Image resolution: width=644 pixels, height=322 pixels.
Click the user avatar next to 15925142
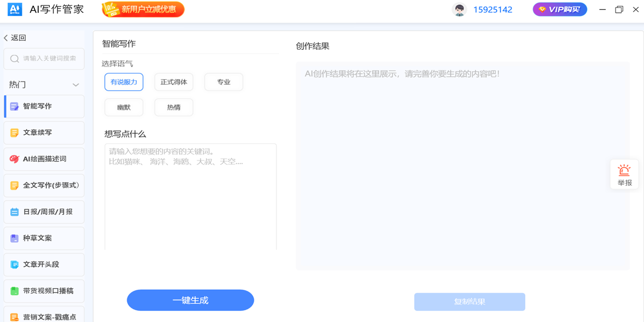click(459, 9)
